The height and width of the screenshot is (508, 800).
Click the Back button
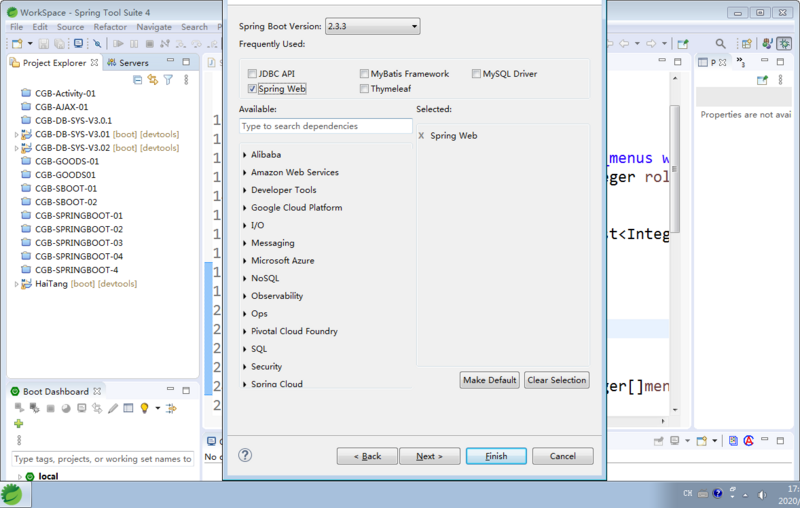click(367, 456)
